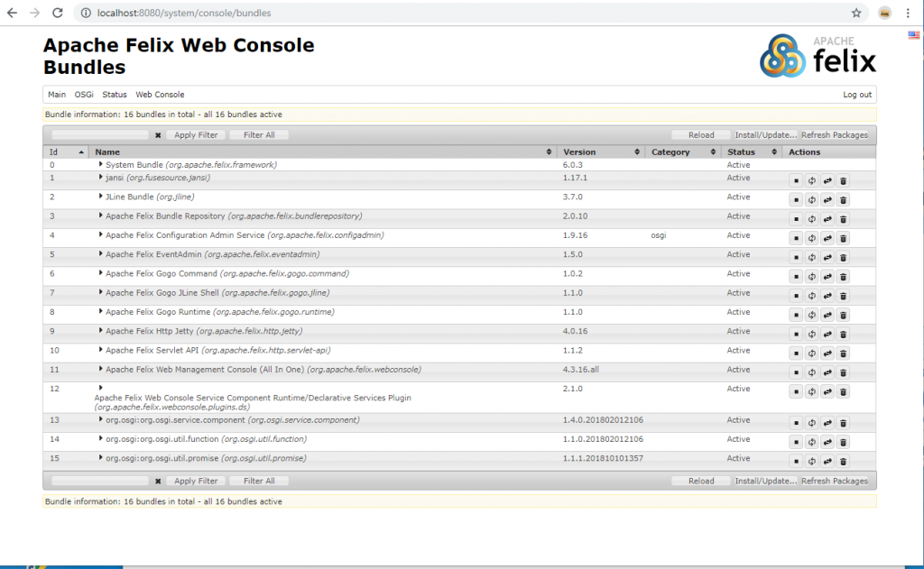Screen dimensions: 924x569
Task: Stop the JLine Bundle
Action: 796,200
